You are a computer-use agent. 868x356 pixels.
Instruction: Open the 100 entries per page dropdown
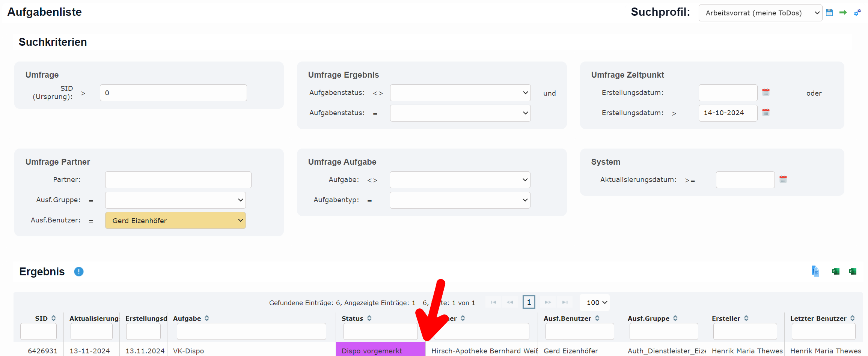597,302
